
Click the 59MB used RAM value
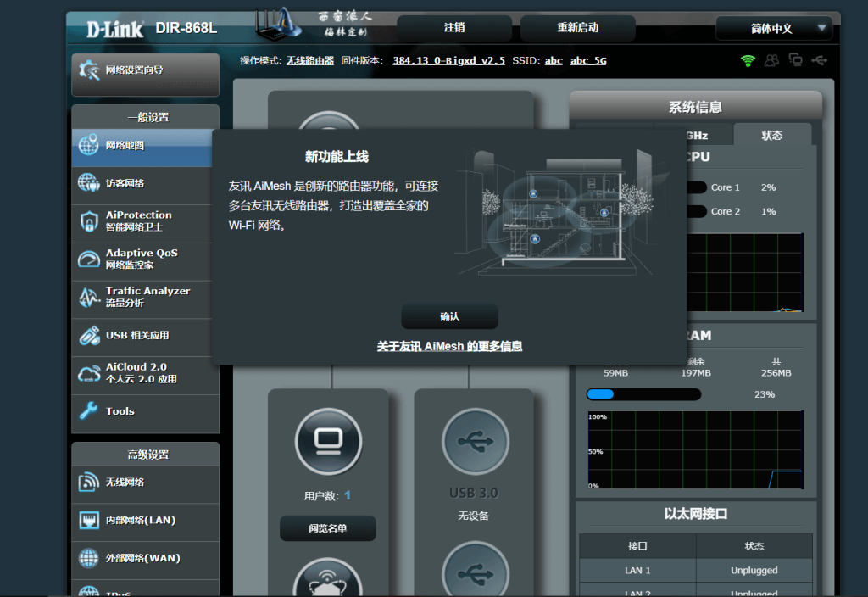coord(615,373)
